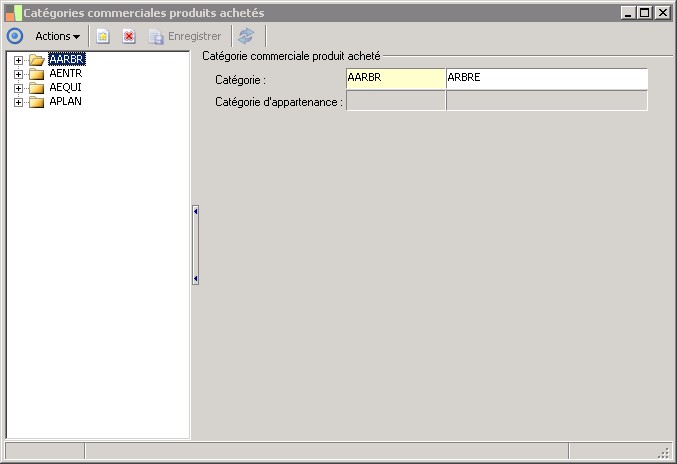This screenshot has height=464, width=677.
Task: Delete category using the red X icon
Action: (129, 36)
